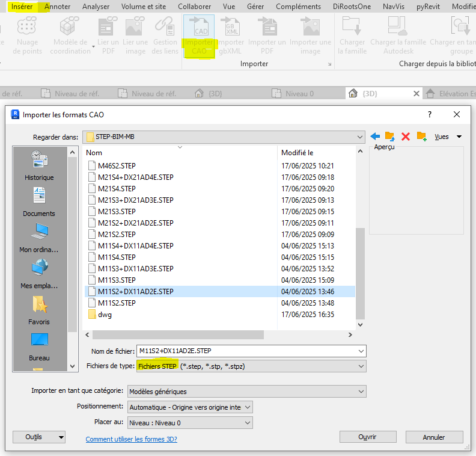Screen dimensions: 476x456
Task: Open the Favoris shortcut in sidebar
Action: tap(39, 309)
